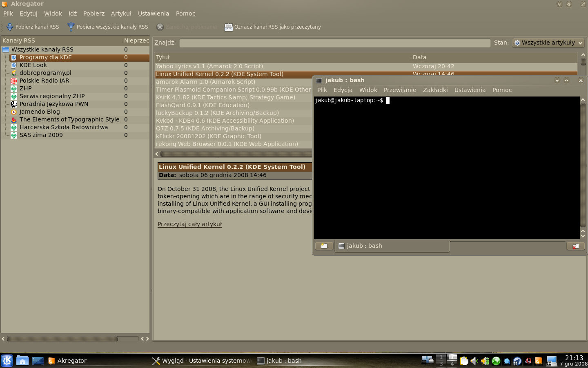This screenshot has height=368, width=588.
Task: Click the article list horizontal scrollbar
Action: (x=236, y=154)
